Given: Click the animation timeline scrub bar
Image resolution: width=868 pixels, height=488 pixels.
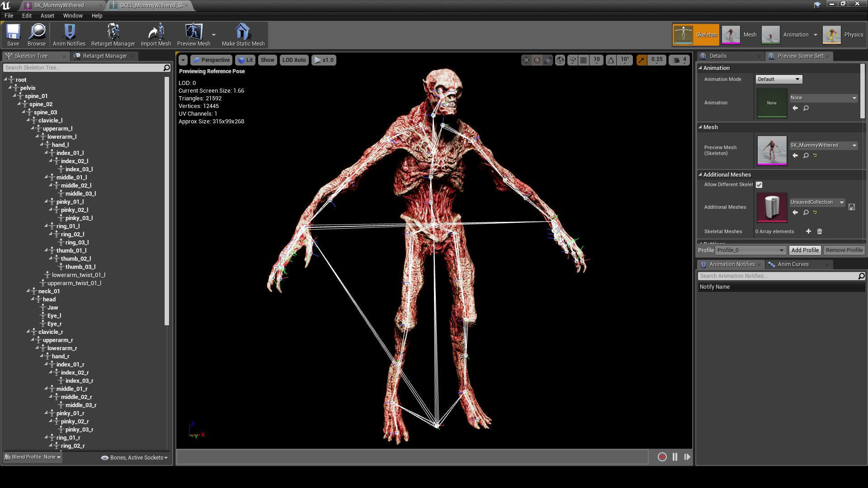Looking at the screenshot, I should point(412,457).
